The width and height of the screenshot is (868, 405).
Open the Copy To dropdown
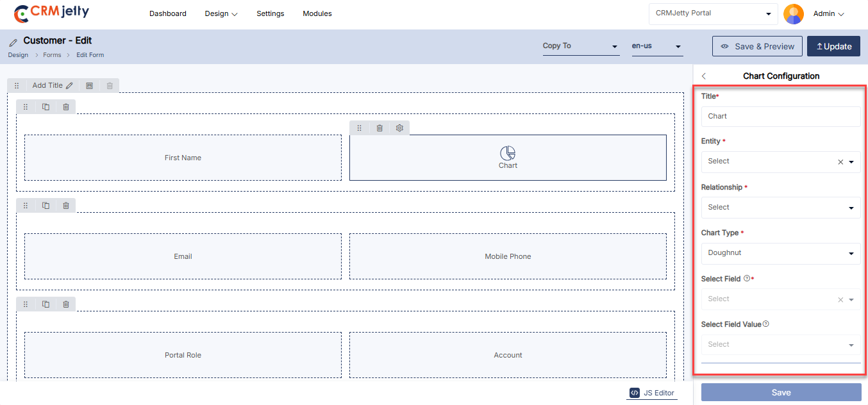pos(581,46)
